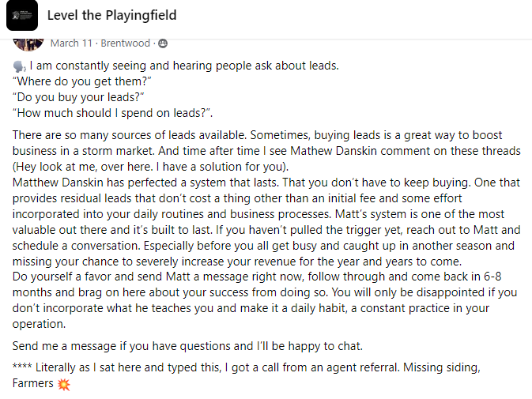Click the speaking head emoji
The height and width of the screenshot is (399, 532).
[x=19, y=66]
